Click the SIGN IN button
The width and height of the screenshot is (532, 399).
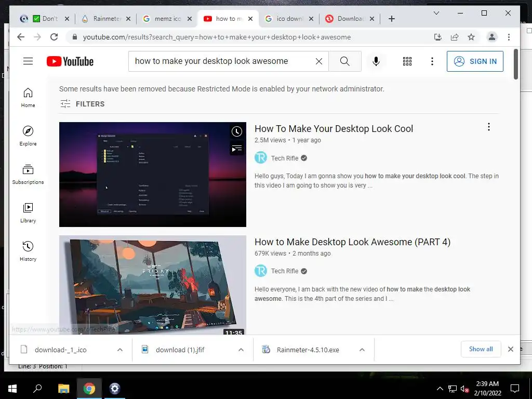(x=475, y=61)
